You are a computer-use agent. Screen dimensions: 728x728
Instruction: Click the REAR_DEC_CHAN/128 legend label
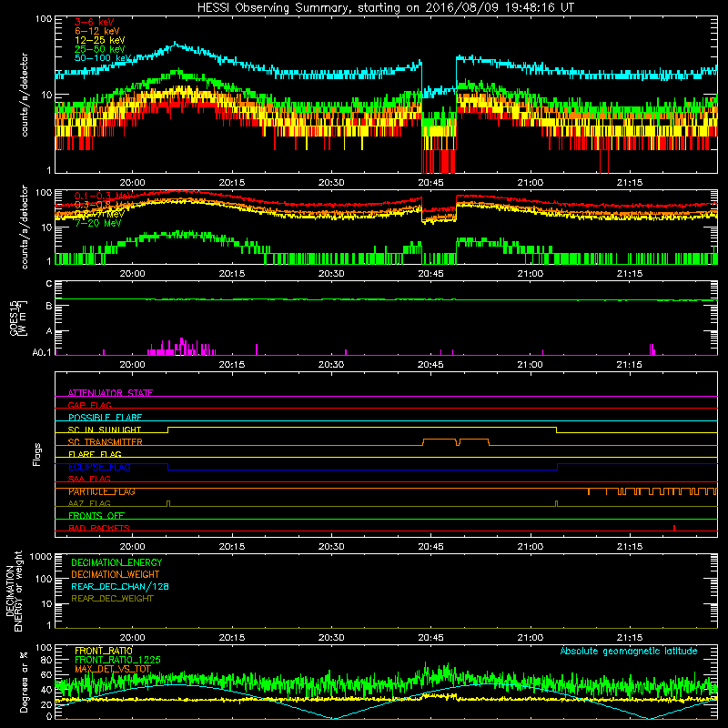pos(120,586)
